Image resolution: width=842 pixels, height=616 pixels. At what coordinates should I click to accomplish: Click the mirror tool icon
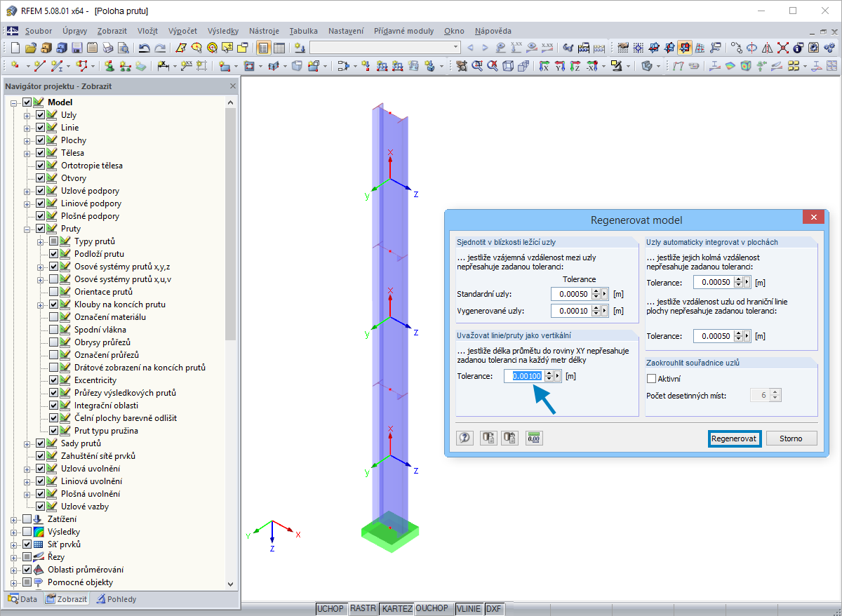(x=767, y=48)
